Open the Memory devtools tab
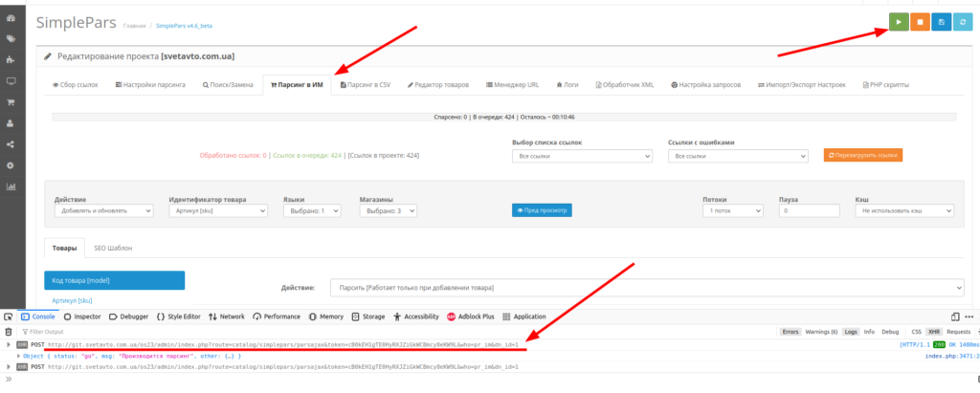The width and height of the screenshot is (980, 393). (325, 317)
